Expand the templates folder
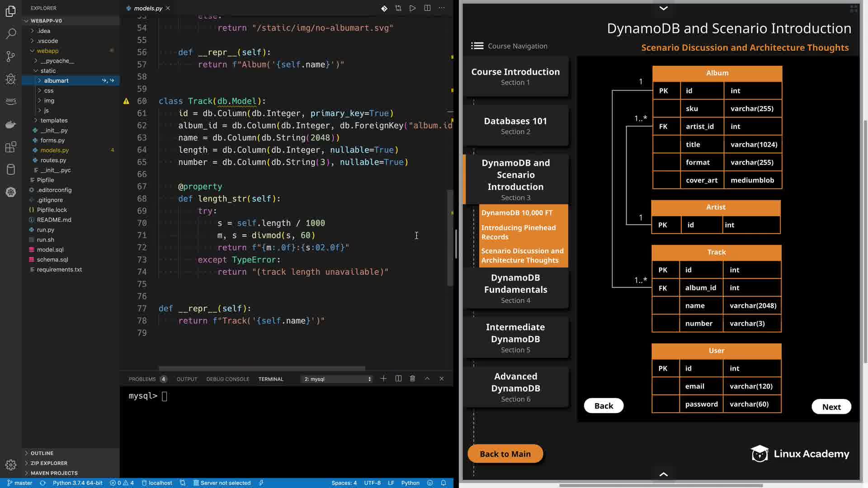Image resolution: width=868 pixels, height=488 pixels. (54, 121)
